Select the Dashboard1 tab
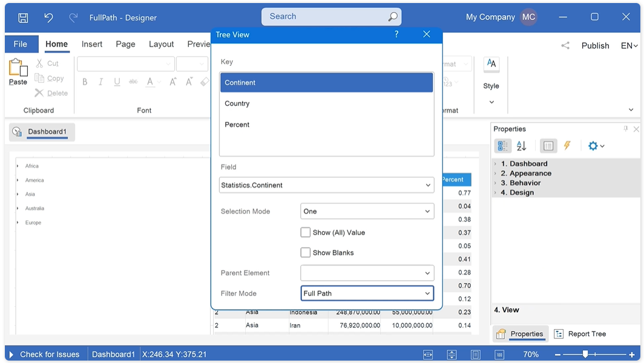This screenshot has height=363, width=644. pos(42,132)
